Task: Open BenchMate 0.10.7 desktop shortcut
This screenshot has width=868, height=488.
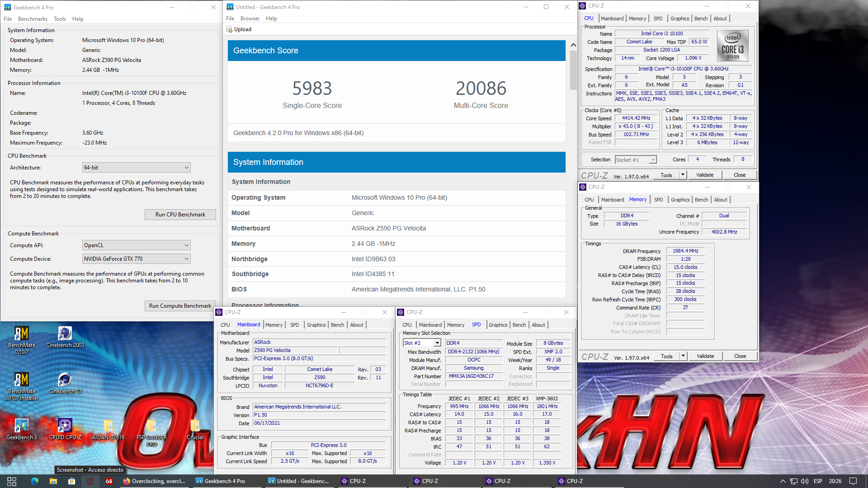Action: 21,340
